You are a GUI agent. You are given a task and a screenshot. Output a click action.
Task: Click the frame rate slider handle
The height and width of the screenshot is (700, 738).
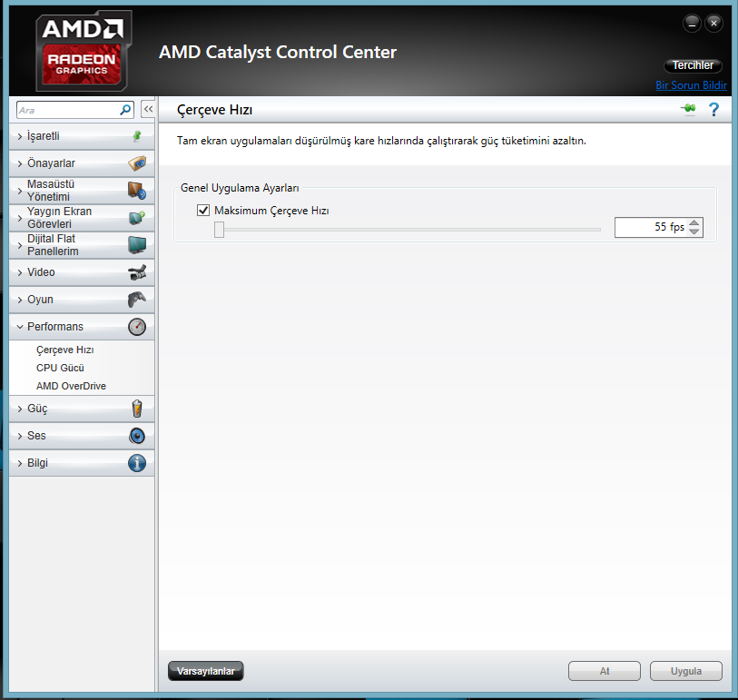pos(219,230)
